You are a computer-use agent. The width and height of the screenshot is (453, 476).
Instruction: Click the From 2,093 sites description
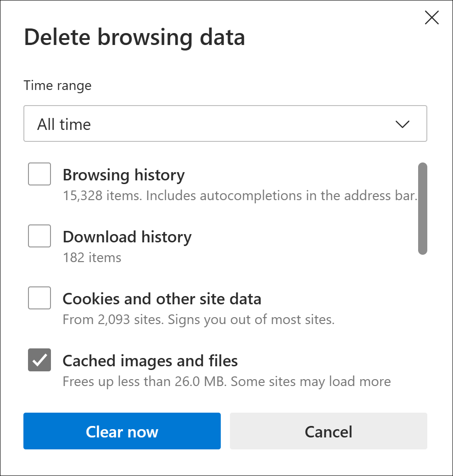[x=198, y=319]
